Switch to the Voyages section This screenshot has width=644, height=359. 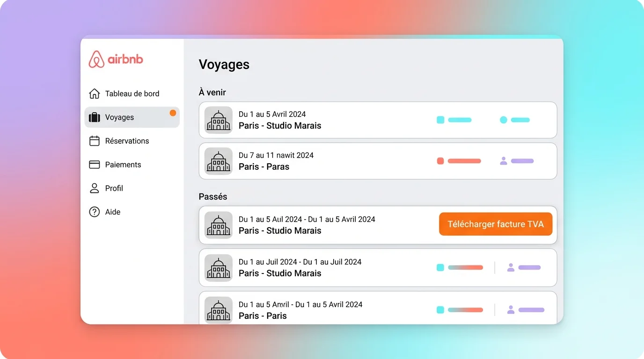[119, 117]
